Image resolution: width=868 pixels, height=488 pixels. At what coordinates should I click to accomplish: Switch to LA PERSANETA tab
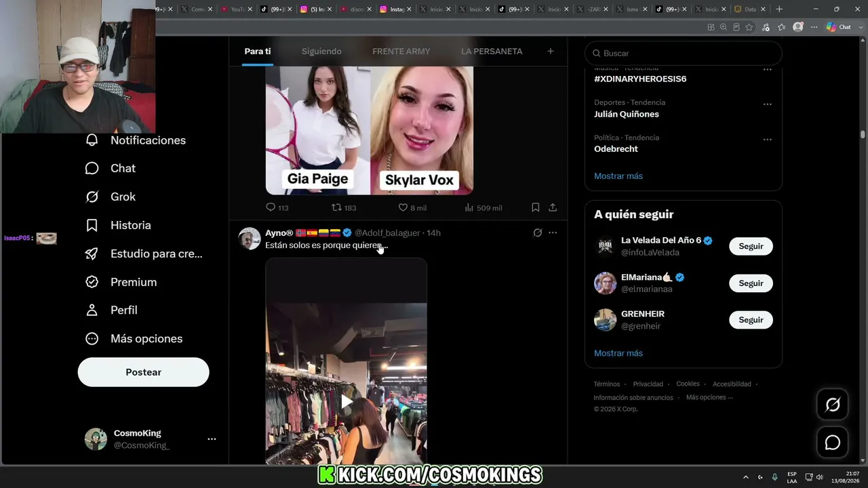(492, 51)
